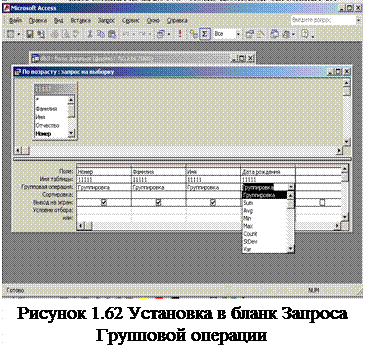Open dropdown arrow beside New Object icon
This screenshot has height=360, width=365.
tap(293, 34)
